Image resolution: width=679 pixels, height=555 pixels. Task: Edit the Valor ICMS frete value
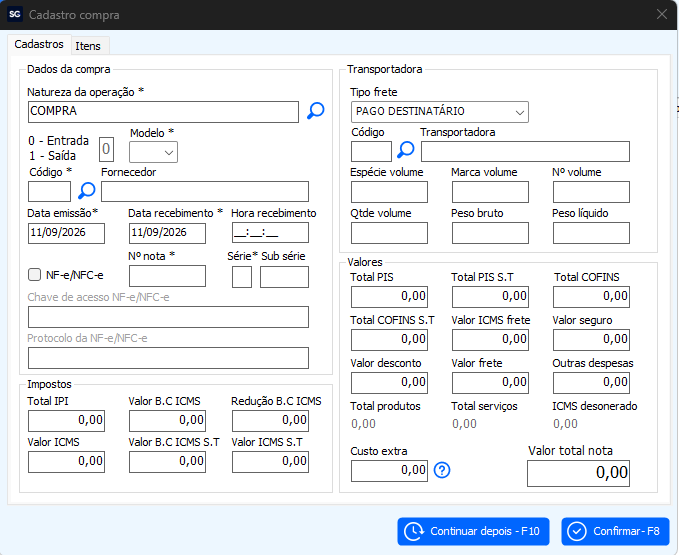(x=490, y=340)
